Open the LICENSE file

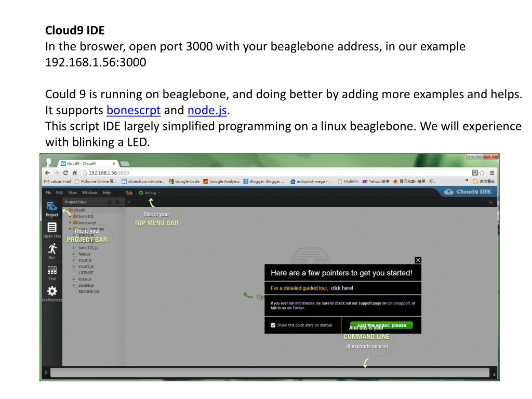(86, 273)
